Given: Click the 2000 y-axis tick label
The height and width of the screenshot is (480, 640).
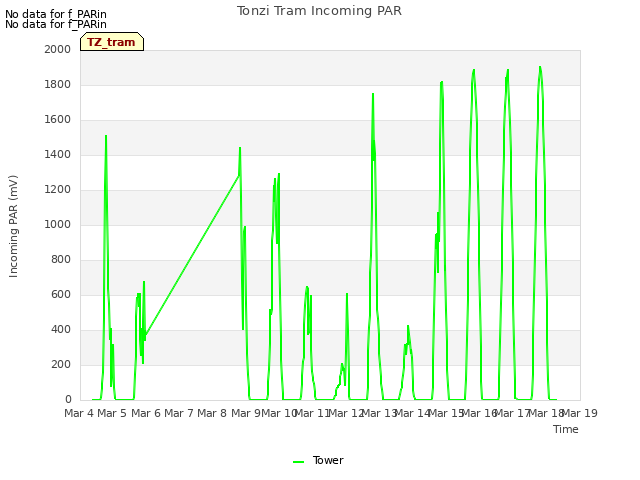Looking at the screenshot, I should coord(58,49).
